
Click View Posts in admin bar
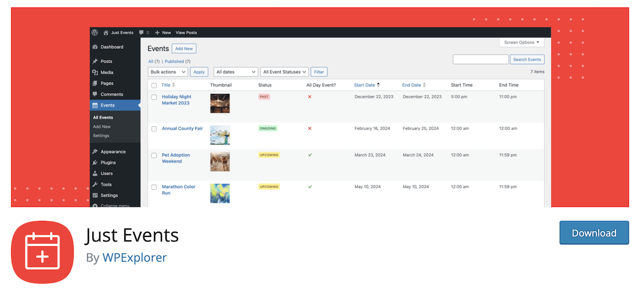[186, 33]
